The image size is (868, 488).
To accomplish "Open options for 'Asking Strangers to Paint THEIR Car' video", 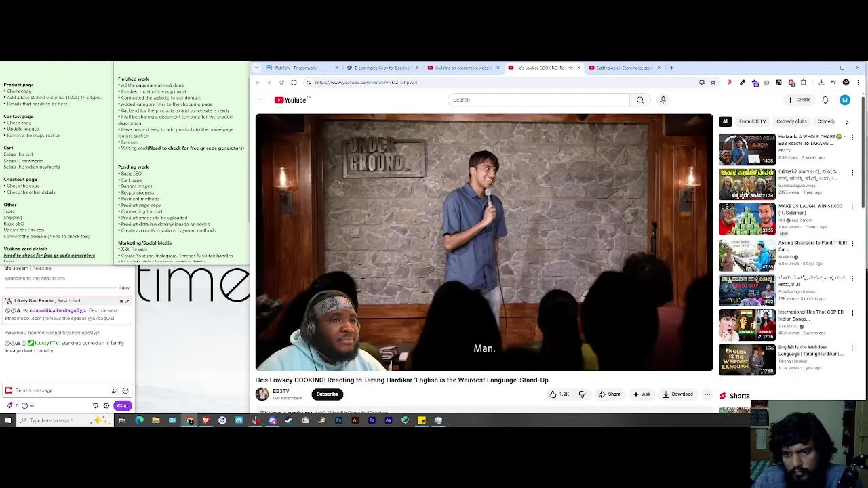I will 852,243.
